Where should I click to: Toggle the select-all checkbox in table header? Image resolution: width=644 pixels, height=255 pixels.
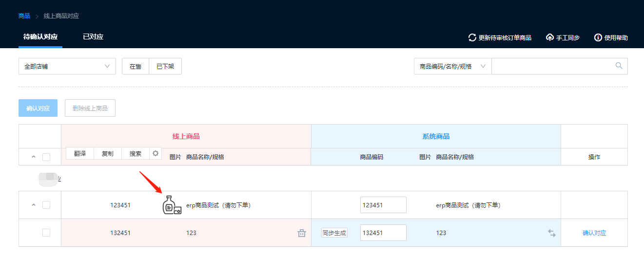pos(46,157)
